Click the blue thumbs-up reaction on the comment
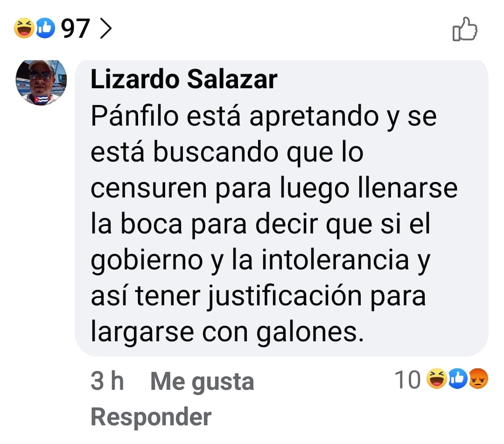This screenshot has height=444, width=504. click(458, 379)
